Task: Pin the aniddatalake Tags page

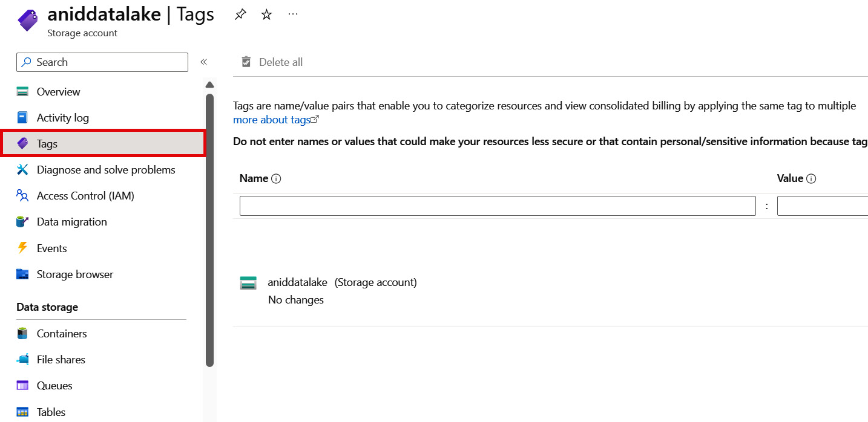Action: (240, 15)
